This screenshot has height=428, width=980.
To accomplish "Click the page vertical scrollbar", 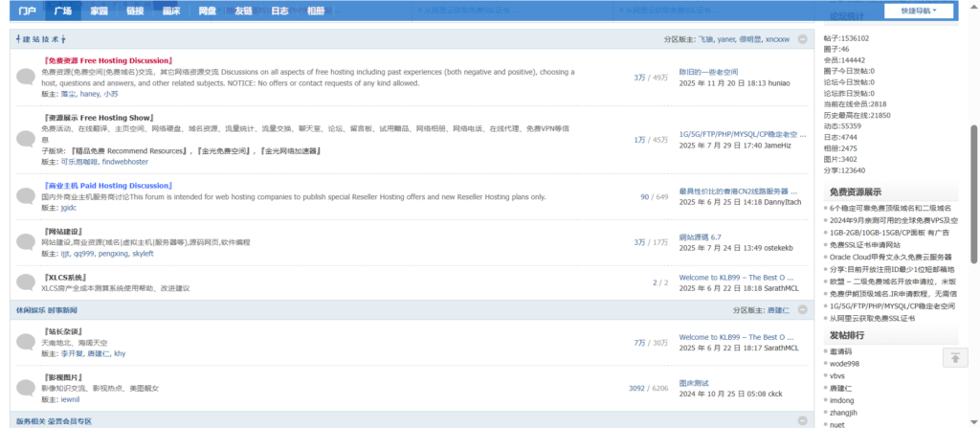I will pos(973,191).
